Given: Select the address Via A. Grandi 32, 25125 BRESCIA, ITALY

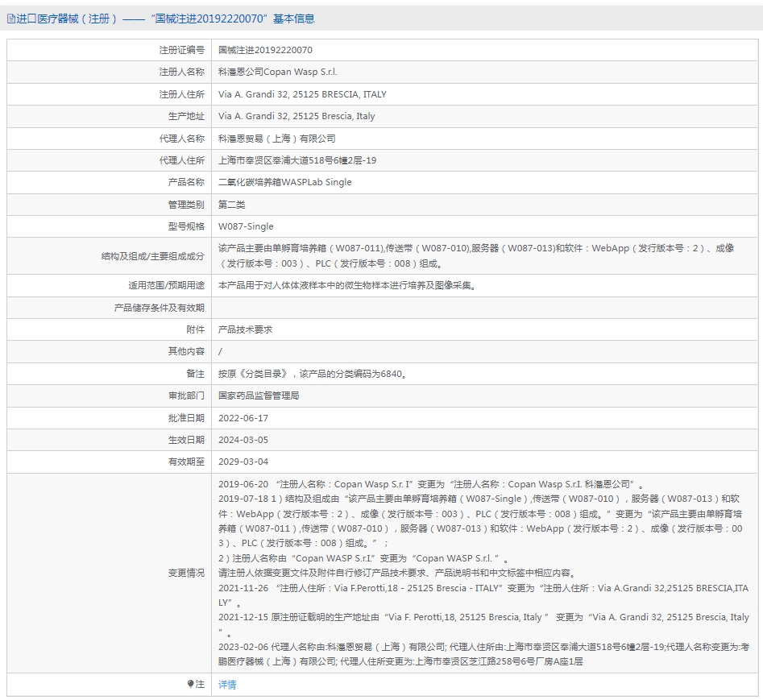Looking at the screenshot, I should click(302, 94).
